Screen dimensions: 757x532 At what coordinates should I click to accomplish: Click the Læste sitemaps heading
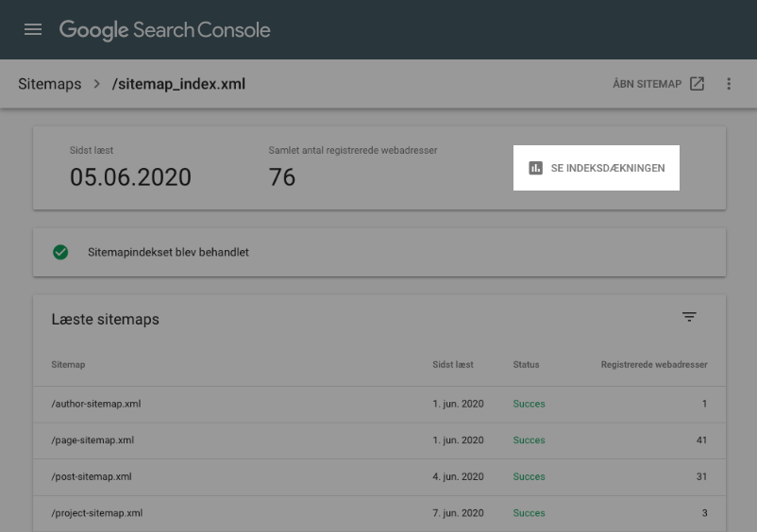click(x=106, y=320)
